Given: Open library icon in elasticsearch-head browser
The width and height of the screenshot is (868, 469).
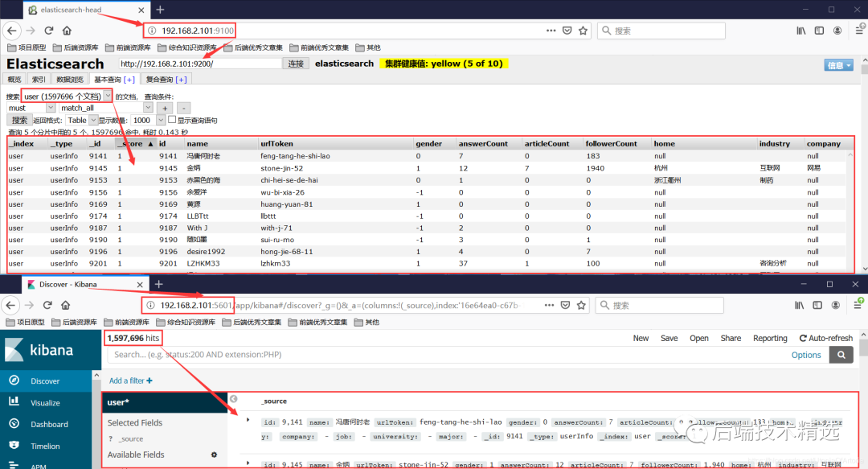Looking at the screenshot, I should tap(801, 31).
